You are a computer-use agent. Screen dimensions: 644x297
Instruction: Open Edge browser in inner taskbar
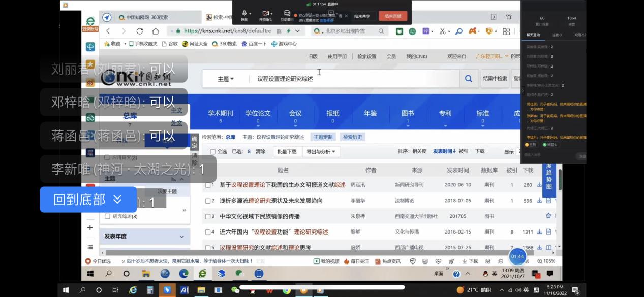pyautogui.click(x=183, y=274)
